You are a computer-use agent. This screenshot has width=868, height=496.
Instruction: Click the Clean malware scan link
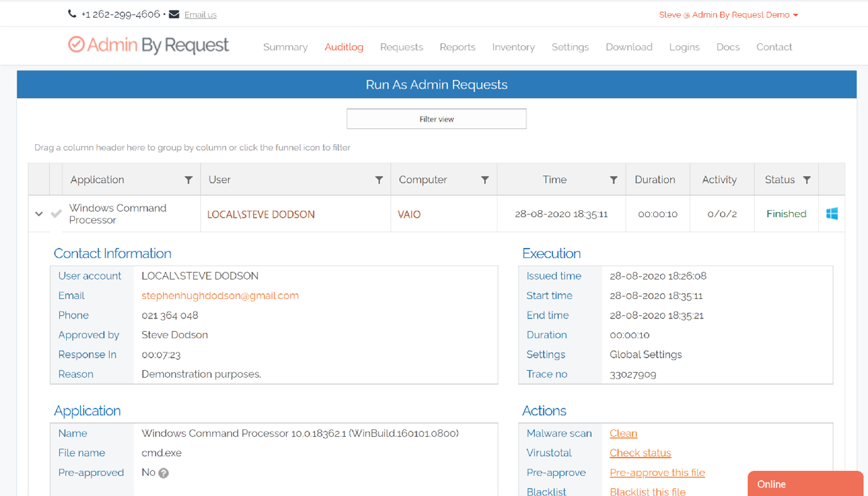tap(623, 434)
